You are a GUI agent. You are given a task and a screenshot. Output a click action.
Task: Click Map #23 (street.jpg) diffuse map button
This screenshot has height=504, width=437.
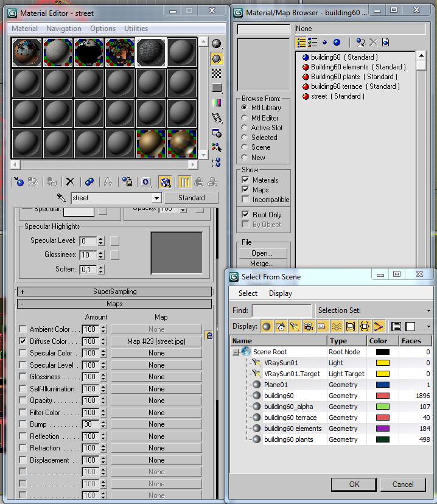click(156, 341)
